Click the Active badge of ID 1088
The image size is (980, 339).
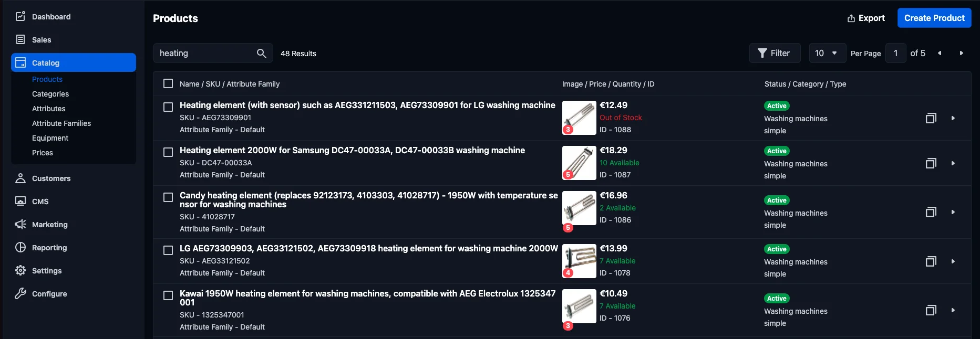point(777,105)
